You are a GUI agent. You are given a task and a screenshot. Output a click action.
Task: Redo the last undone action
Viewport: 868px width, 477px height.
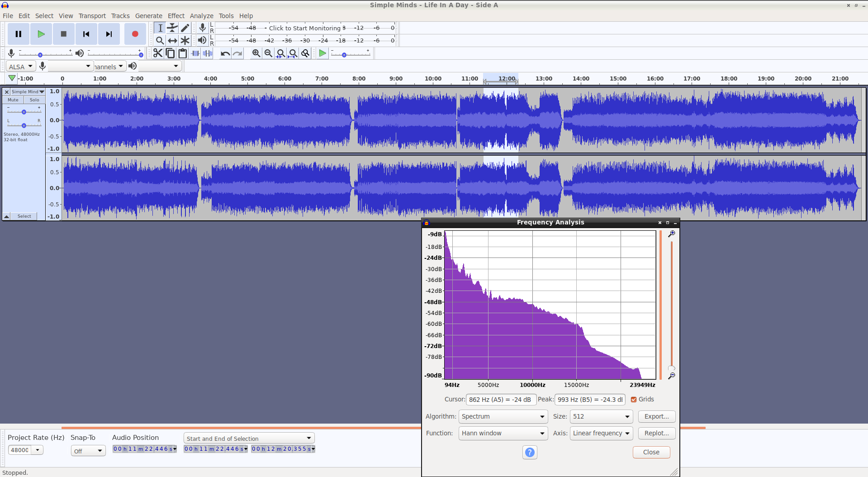pyautogui.click(x=237, y=53)
